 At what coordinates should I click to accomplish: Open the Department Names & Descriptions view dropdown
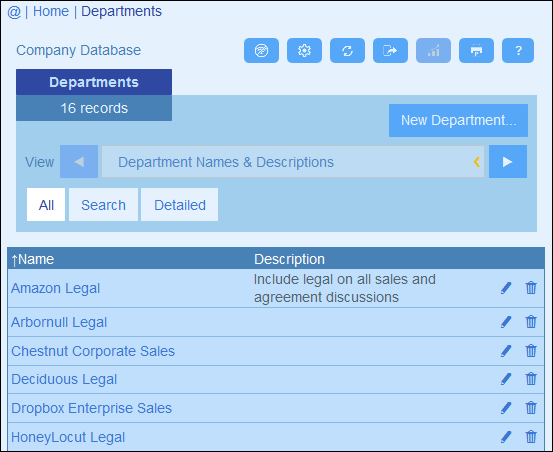pyautogui.click(x=293, y=162)
